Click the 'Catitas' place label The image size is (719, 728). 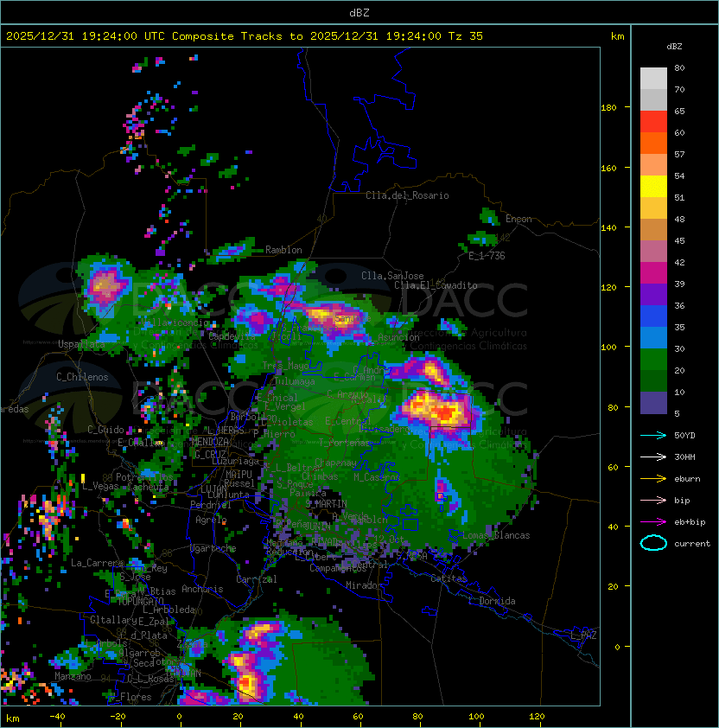(x=449, y=578)
